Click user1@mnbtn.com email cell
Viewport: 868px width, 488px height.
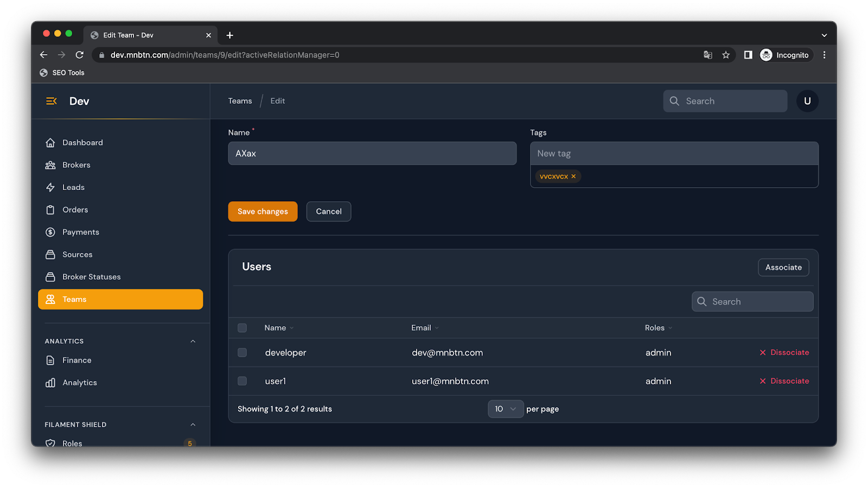(x=450, y=381)
